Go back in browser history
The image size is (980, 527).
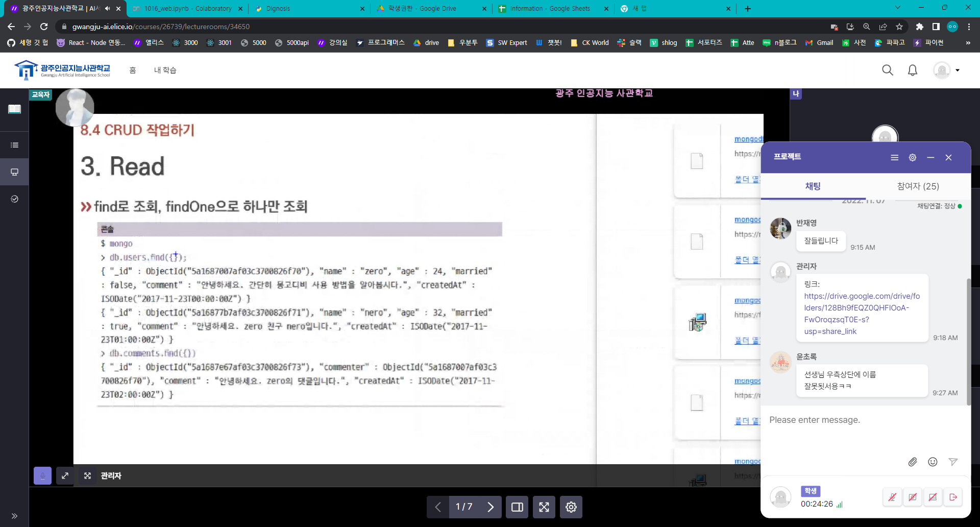tap(11, 27)
